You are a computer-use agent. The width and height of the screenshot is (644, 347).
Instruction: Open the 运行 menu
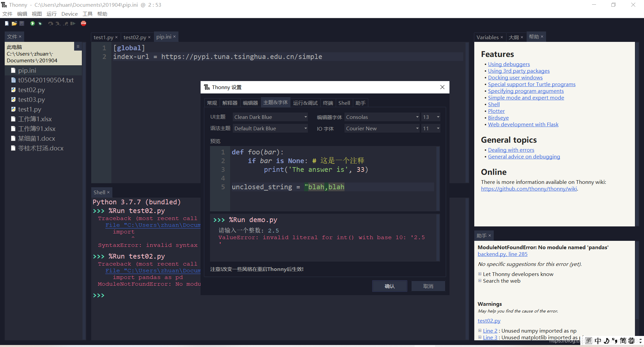click(52, 14)
